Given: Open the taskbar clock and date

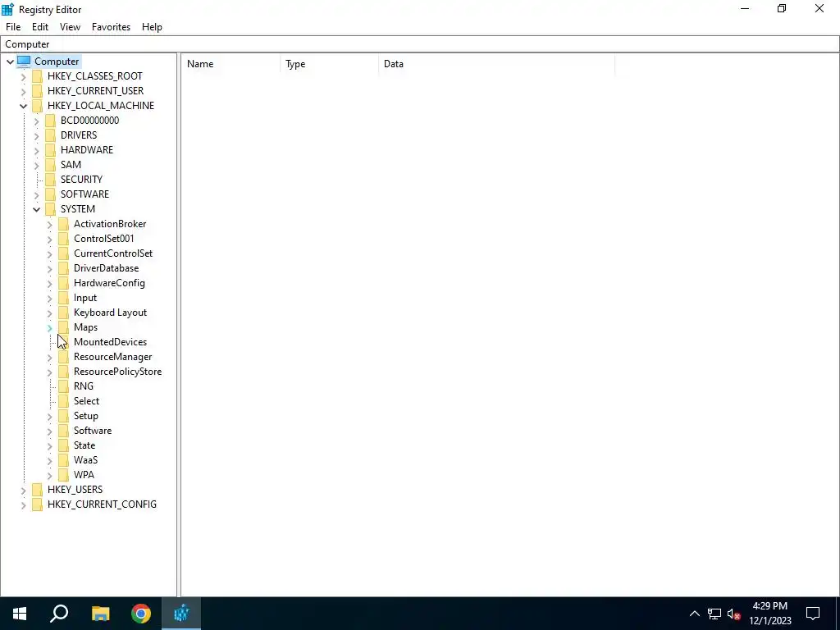Looking at the screenshot, I should [770, 614].
